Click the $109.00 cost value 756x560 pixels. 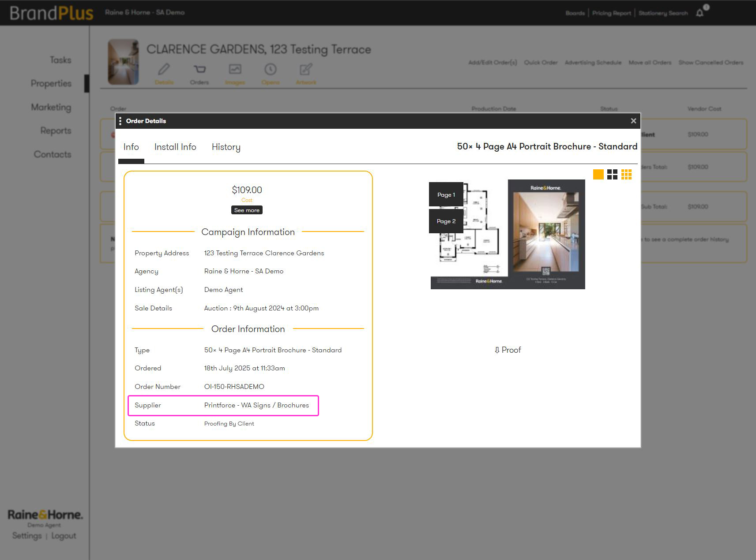point(247,190)
